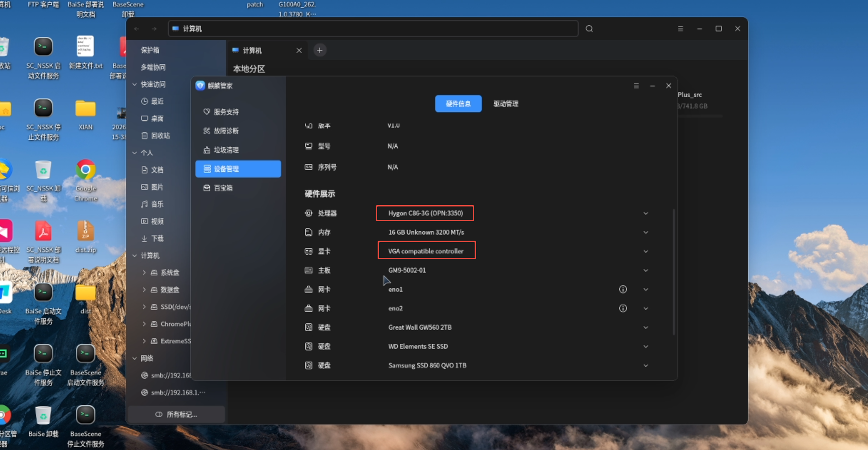Screen dimensions: 868x450
Task: Expand the 处理器 Hygon C86-3G row
Action: pos(646,213)
